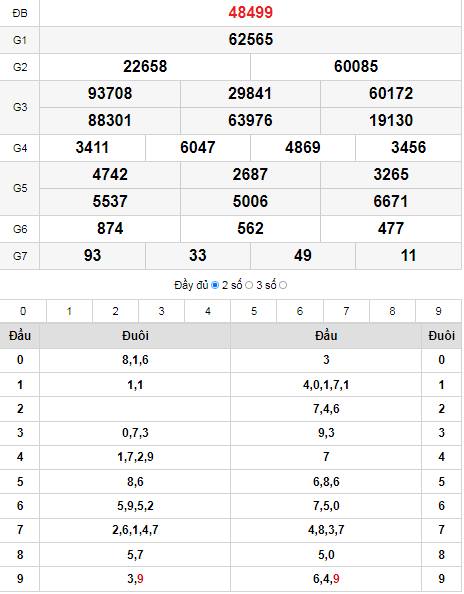Select the "2 số" radio option
Screen dimensions: 464x594
tap(249, 285)
